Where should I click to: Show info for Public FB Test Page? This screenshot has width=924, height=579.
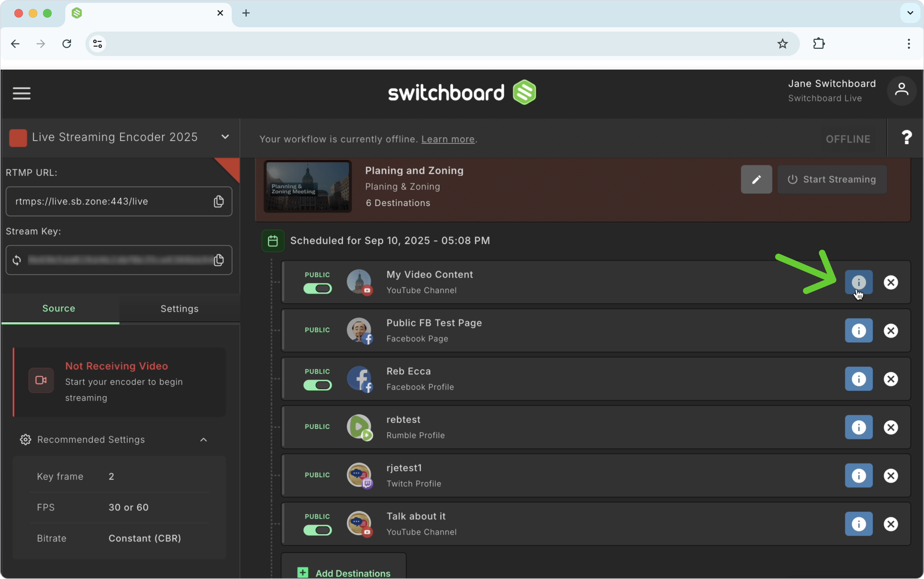(859, 330)
